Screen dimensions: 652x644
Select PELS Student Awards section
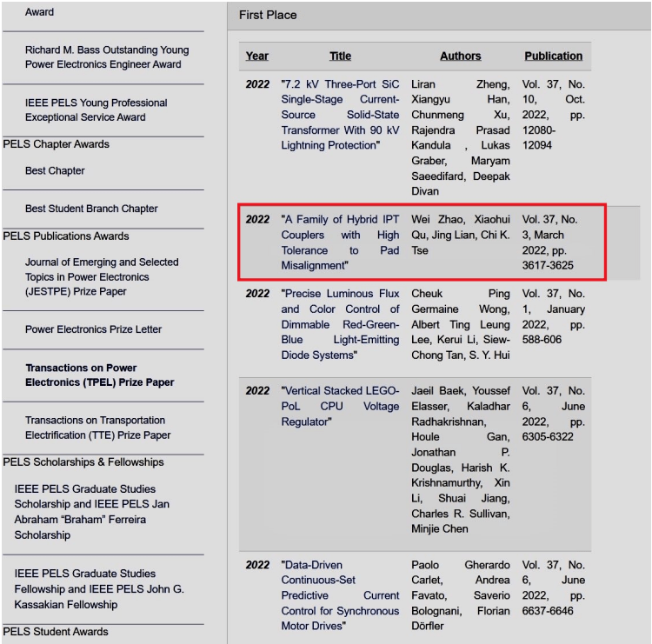[56, 632]
